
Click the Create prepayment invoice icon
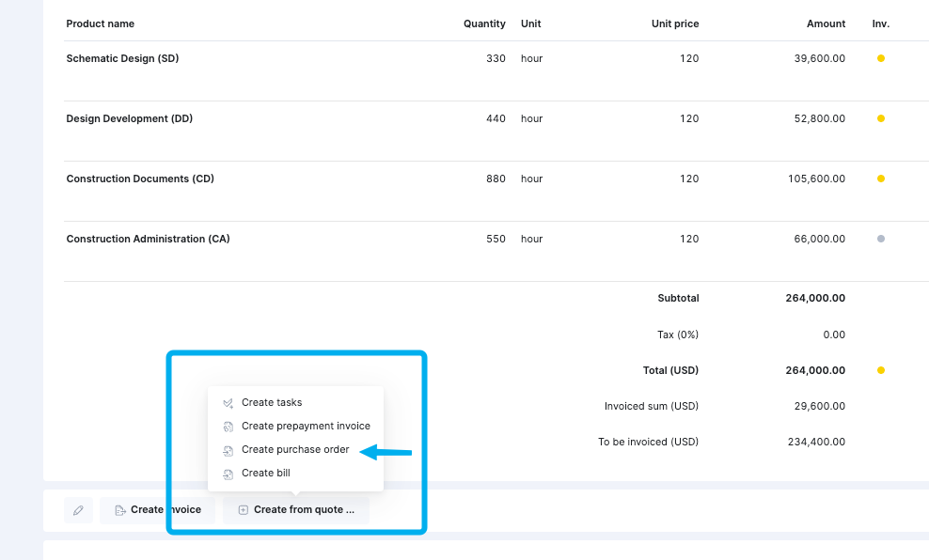pyautogui.click(x=228, y=427)
